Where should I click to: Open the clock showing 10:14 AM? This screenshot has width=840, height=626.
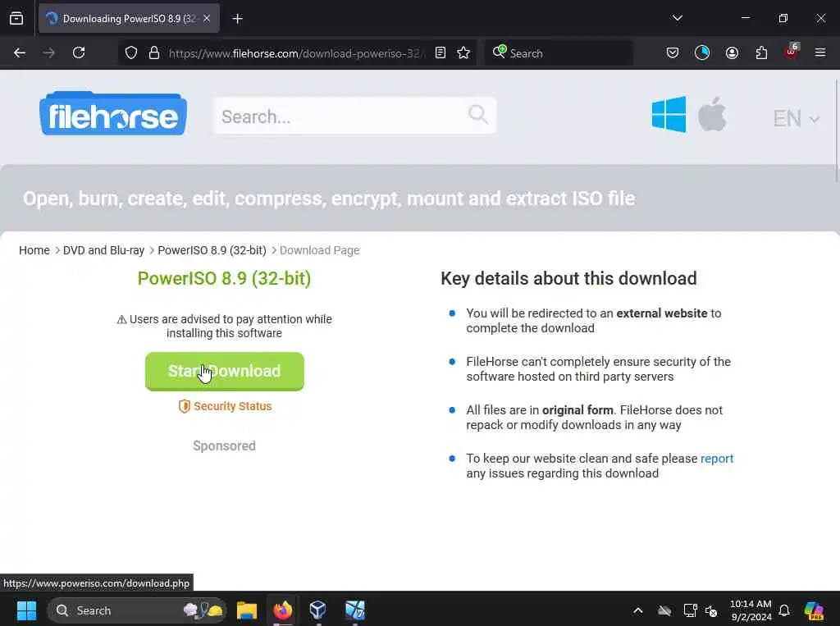(751, 610)
